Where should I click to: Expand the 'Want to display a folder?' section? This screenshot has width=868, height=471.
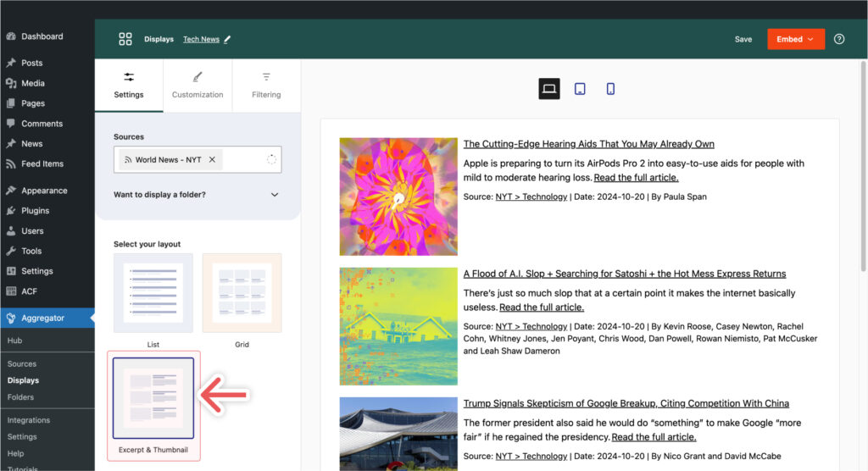(197, 195)
